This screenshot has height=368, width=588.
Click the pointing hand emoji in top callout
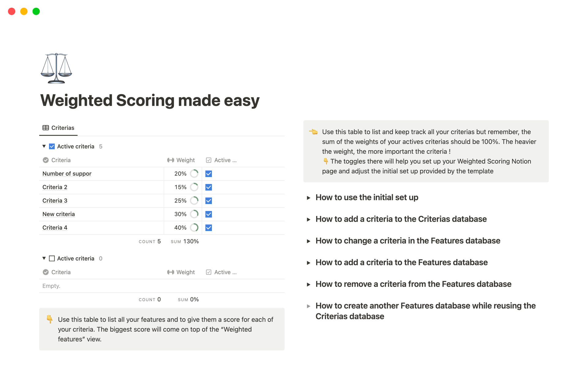point(313,132)
